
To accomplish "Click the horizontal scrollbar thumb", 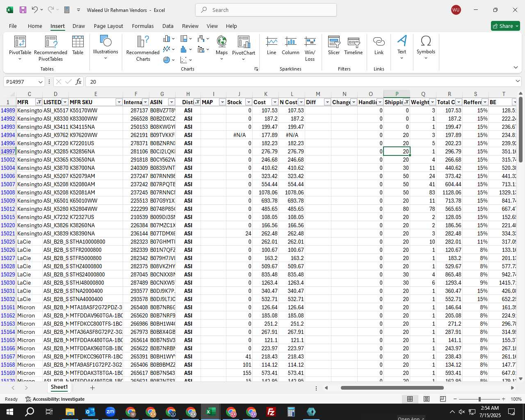I will pos(392,388).
